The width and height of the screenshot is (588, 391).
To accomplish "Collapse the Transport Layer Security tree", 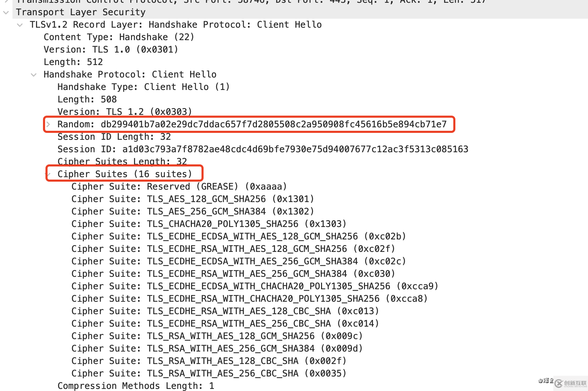I will pyautogui.click(x=6, y=12).
